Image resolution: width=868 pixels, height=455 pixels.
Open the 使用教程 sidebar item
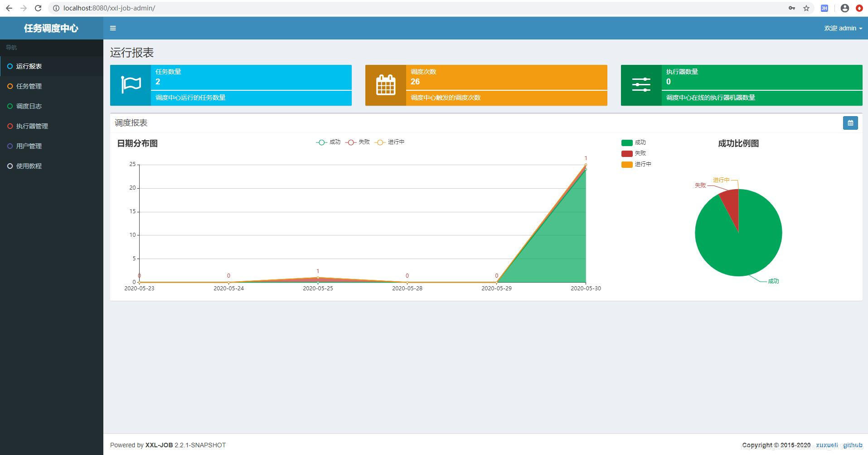(52, 166)
